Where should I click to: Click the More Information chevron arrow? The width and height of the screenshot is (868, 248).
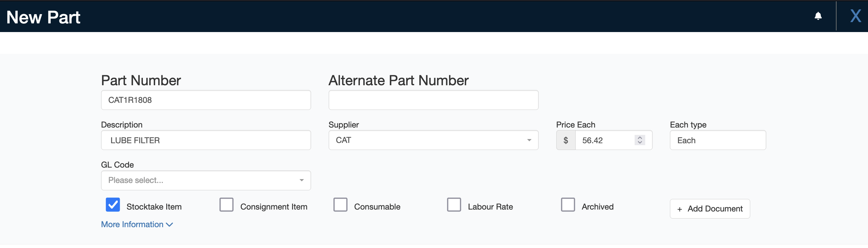click(x=169, y=224)
